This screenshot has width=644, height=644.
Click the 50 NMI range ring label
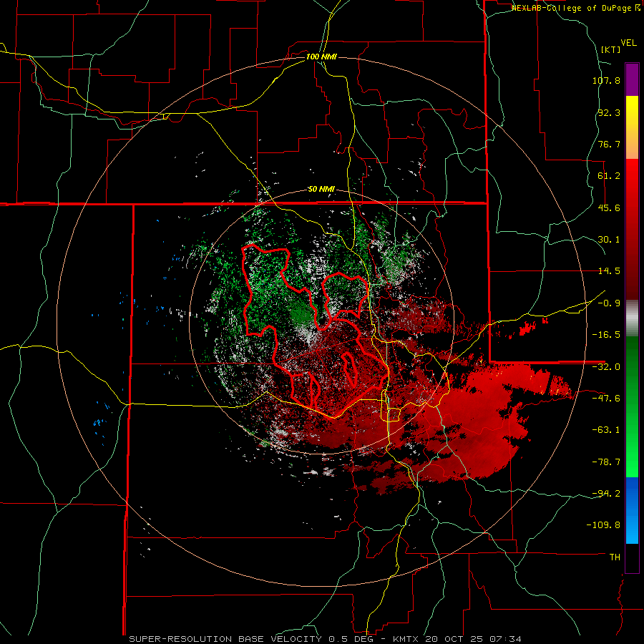(321, 190)
